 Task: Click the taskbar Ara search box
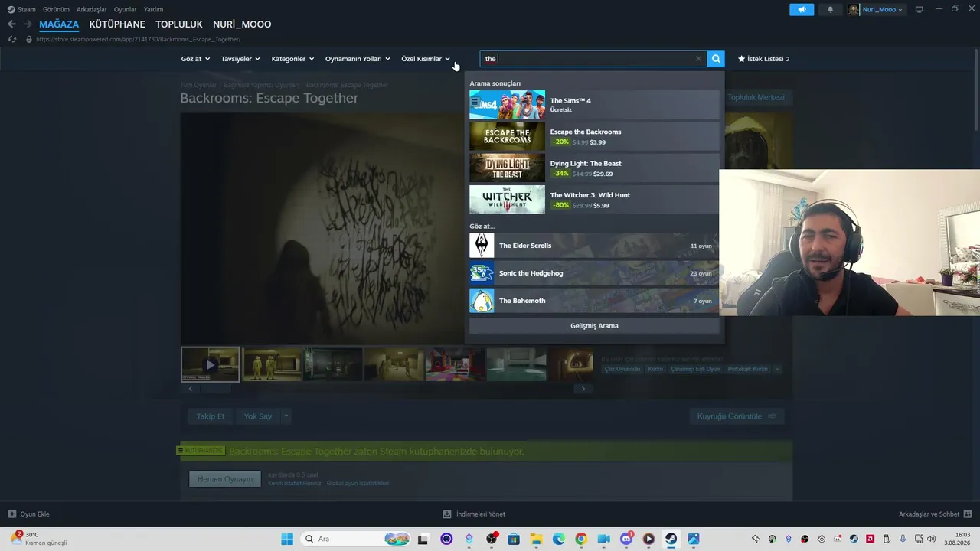point(357,539)
